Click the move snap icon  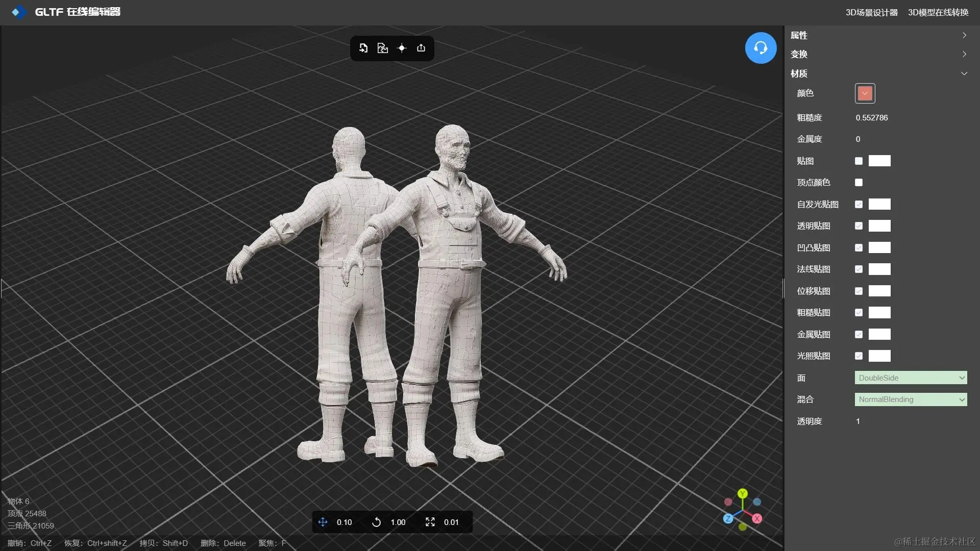[323, 522]
